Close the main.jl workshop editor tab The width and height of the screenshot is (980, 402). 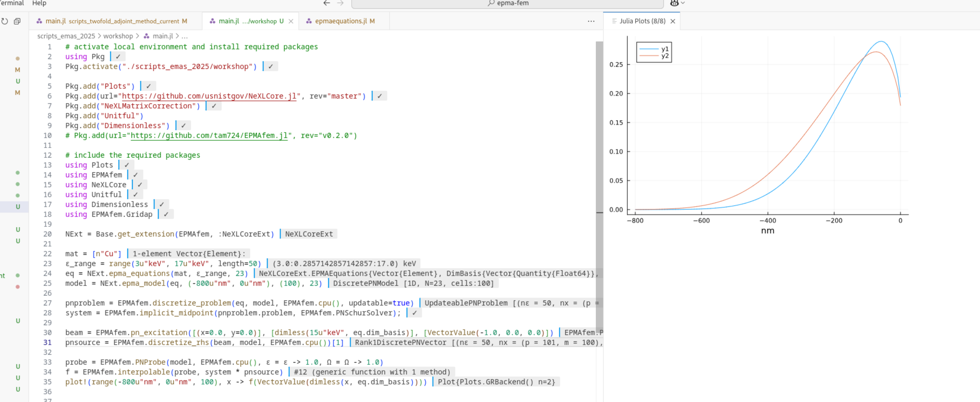[291, 21]
